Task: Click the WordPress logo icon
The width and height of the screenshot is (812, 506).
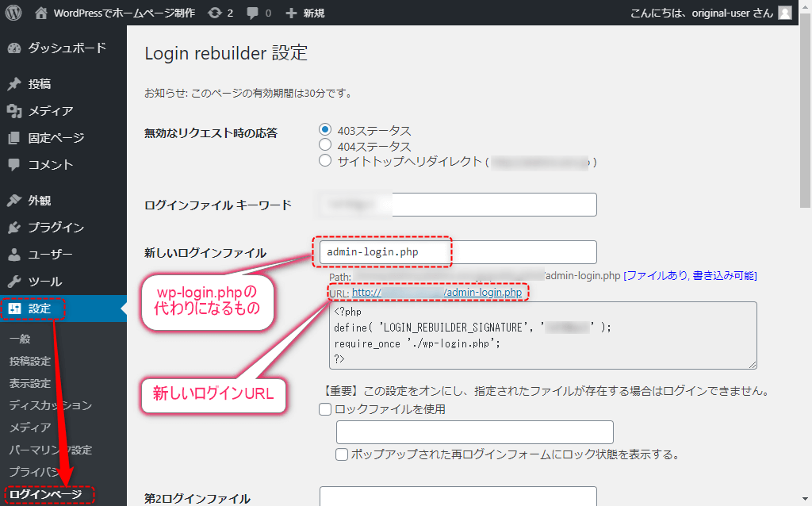Action: pos(13,13)
